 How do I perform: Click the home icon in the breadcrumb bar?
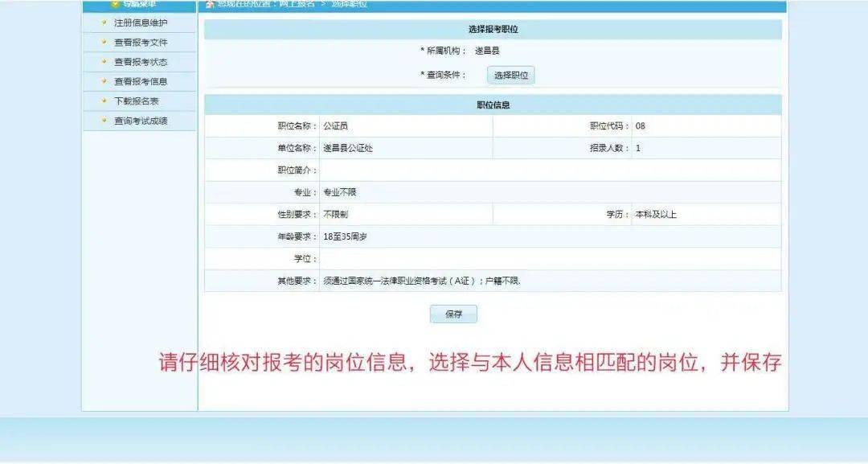click(210, 4)
